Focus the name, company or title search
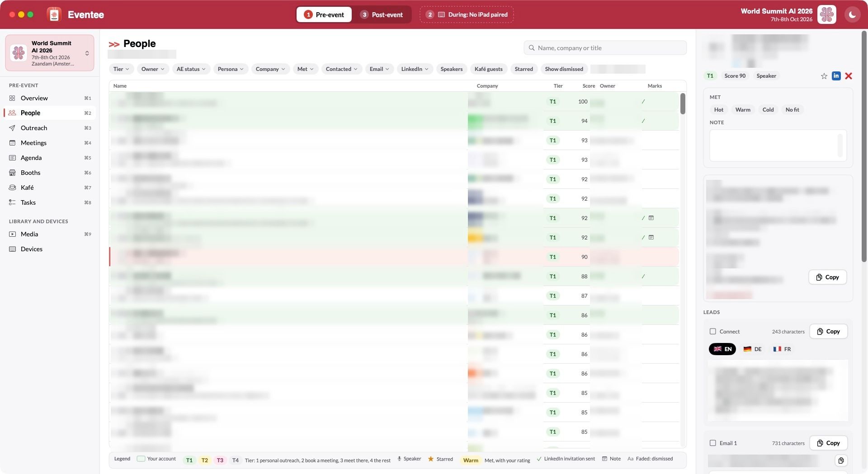Viewport: 868px width, 474px height. click(x=605, y=48)
